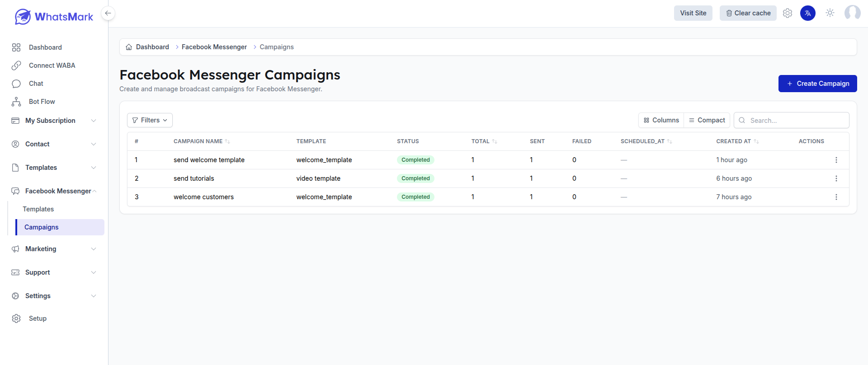Image resolution: width=868 pixels, height=365 pixels.
Task: Open the language translation selector
Action: click(808, 13)
